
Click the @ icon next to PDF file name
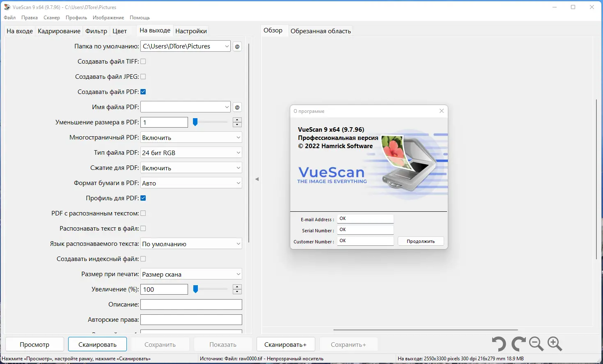click(x=237, y=107)
